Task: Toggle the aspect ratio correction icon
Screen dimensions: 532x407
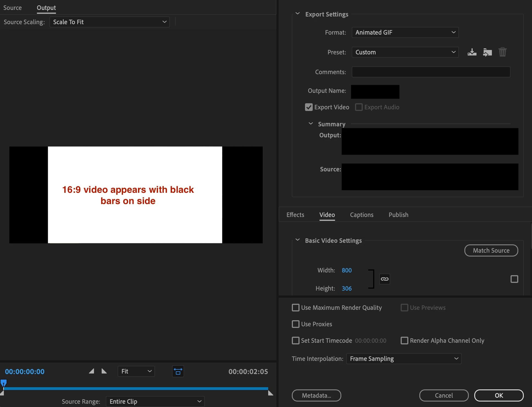Action: pos(178,372)
